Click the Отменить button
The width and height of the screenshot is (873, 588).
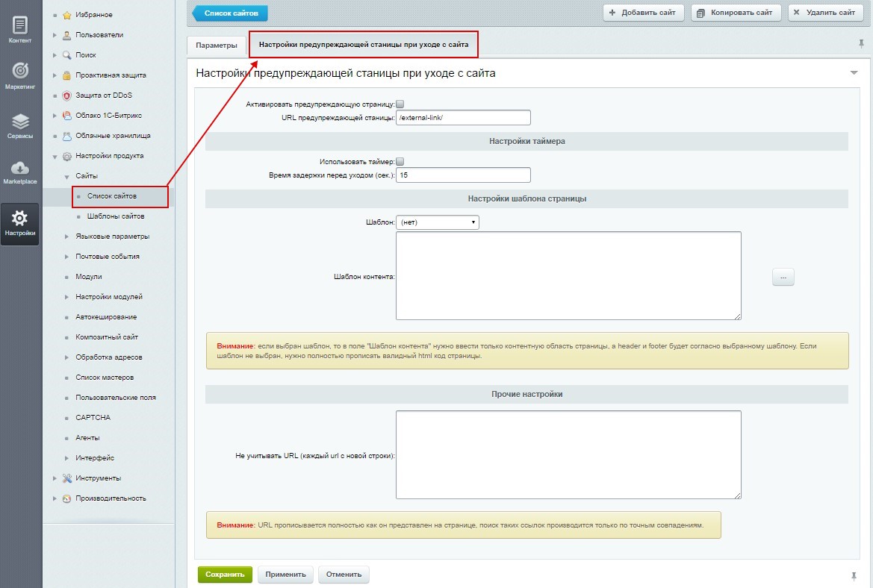pyautogui.click(x=344, y=574)
